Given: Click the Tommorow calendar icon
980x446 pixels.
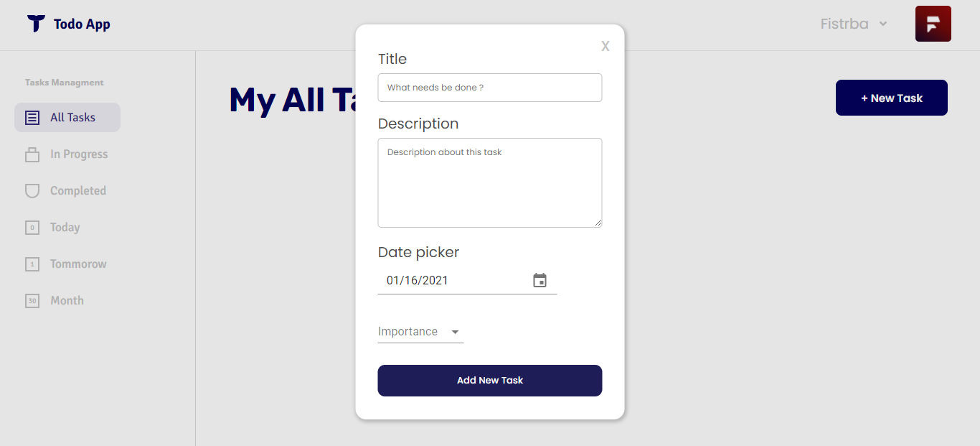Looking at the screenshot, I should click(32, 264).
